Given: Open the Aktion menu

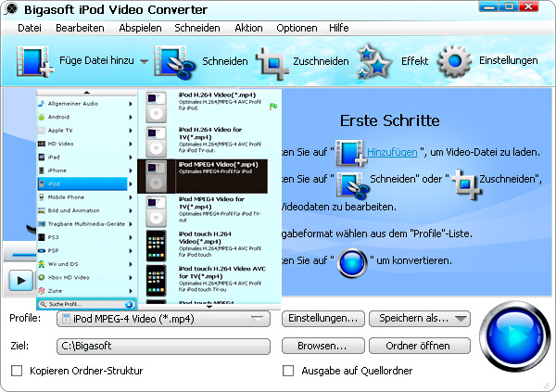Looking at the screenshot, I should (248, 28).
